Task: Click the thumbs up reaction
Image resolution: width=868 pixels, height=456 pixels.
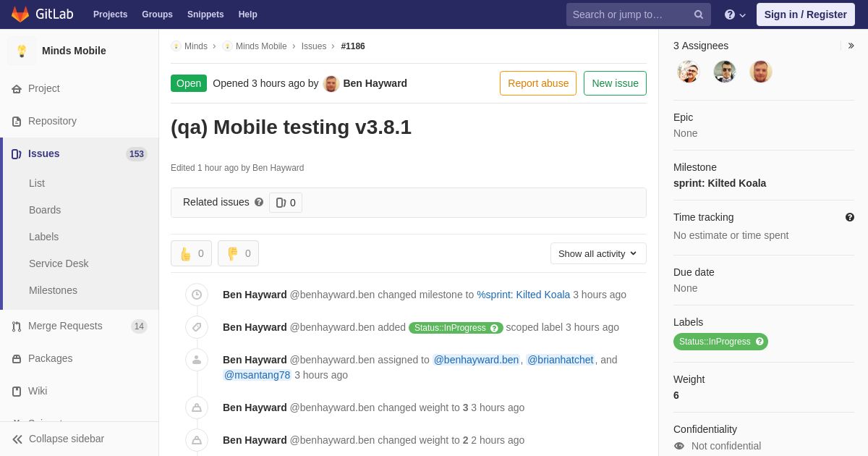Action: tap(191, 253)
